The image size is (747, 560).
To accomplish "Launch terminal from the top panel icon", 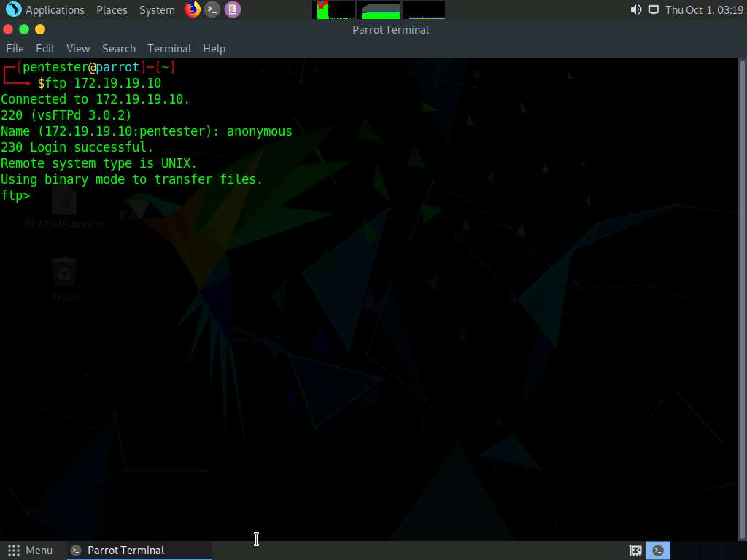I will coord(212,9).
